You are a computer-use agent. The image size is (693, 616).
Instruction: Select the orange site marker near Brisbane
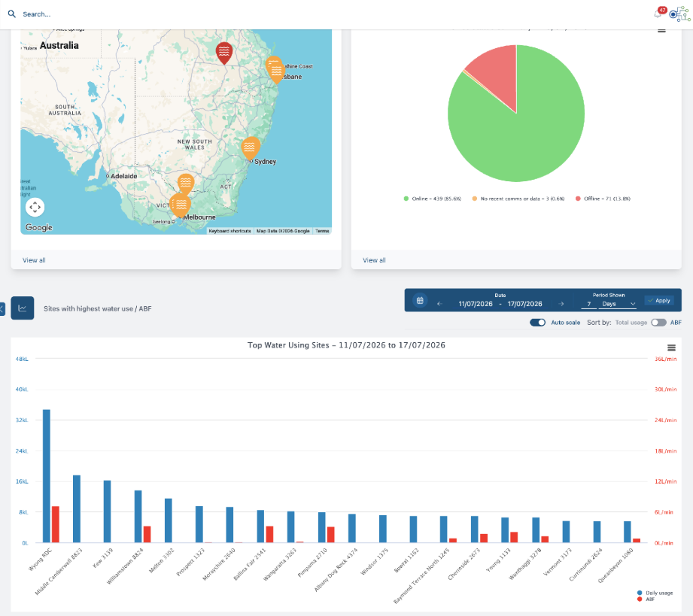click(275, 71)
